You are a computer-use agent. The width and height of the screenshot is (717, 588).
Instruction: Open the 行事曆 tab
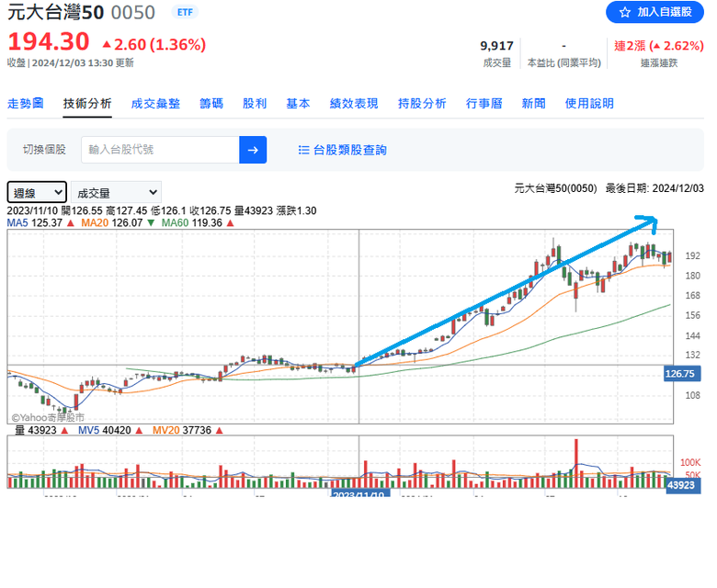click(x=484, y=104)
